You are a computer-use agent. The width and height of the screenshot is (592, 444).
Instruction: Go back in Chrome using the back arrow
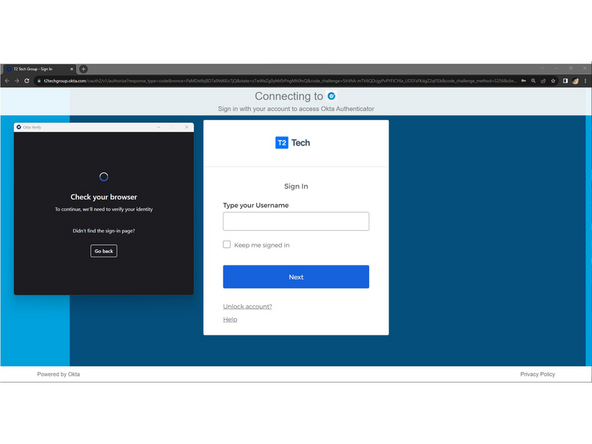[x=7, y=81]
